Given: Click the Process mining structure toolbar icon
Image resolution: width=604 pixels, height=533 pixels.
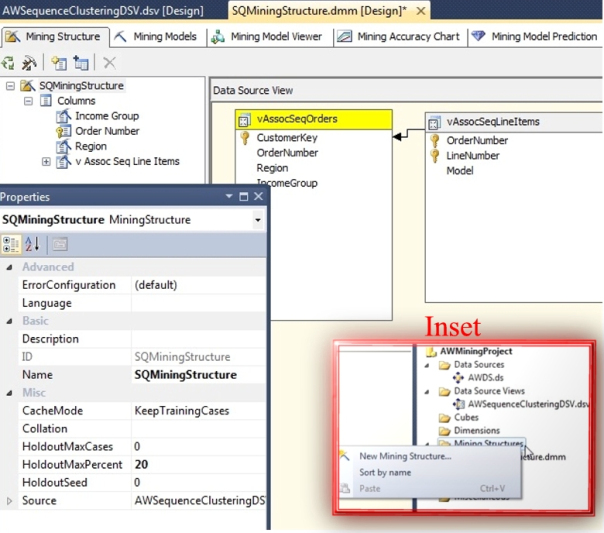Looking at the screenshot, I should (8, 62).
